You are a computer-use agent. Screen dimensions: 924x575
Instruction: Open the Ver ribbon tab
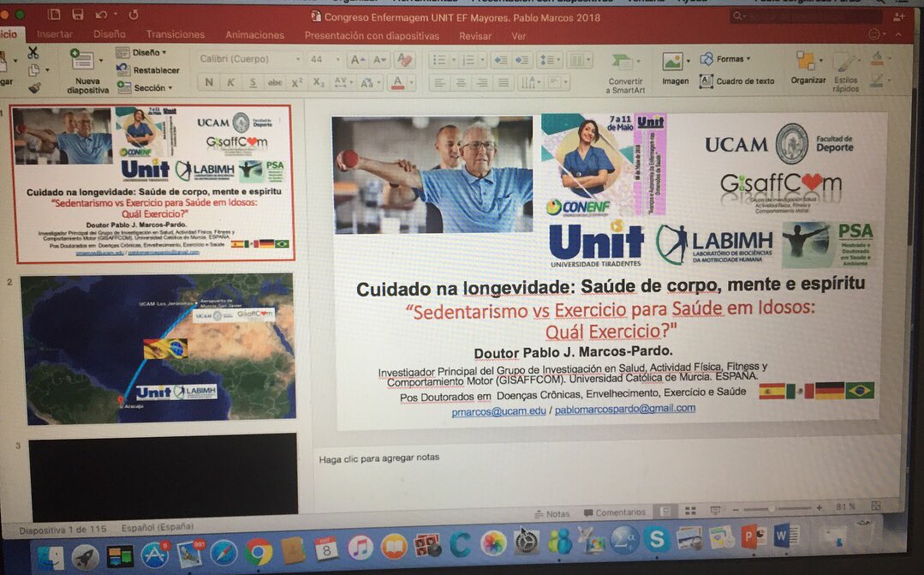[519, 37]
